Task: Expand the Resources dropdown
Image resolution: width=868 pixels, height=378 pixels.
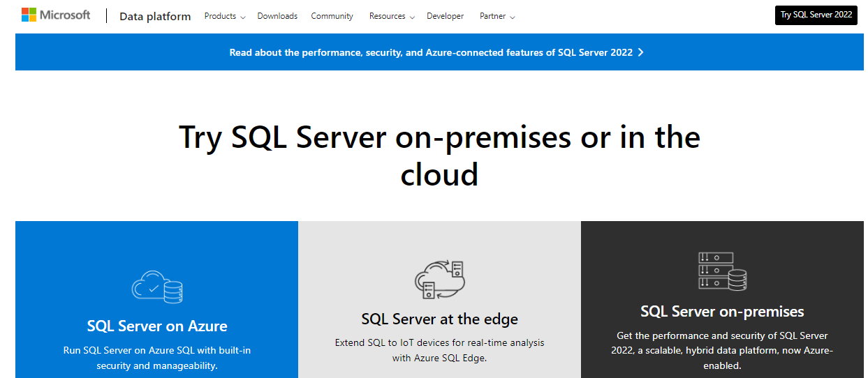Action: coord(392,16)
